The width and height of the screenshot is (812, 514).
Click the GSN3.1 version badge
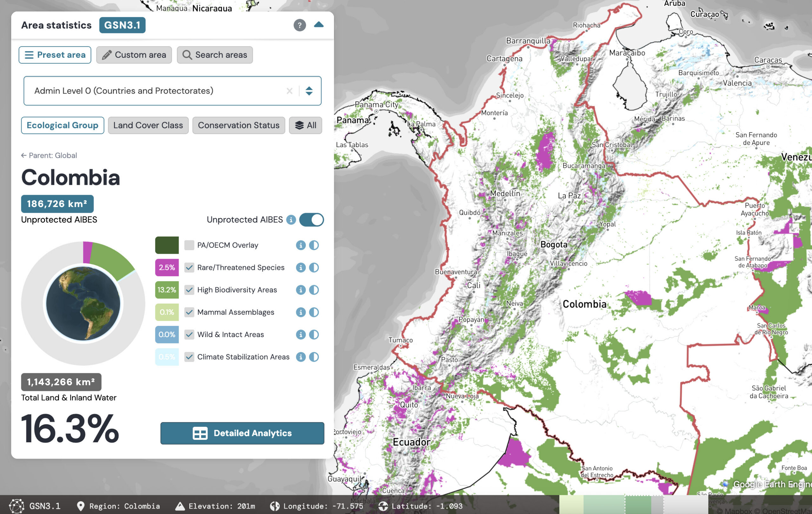[x=122, y=25]
